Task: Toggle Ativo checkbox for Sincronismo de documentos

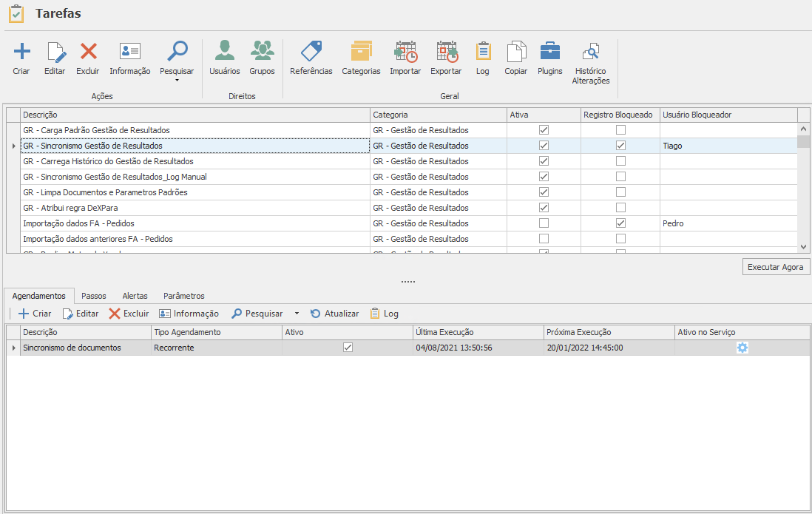Action: point(348,348)
